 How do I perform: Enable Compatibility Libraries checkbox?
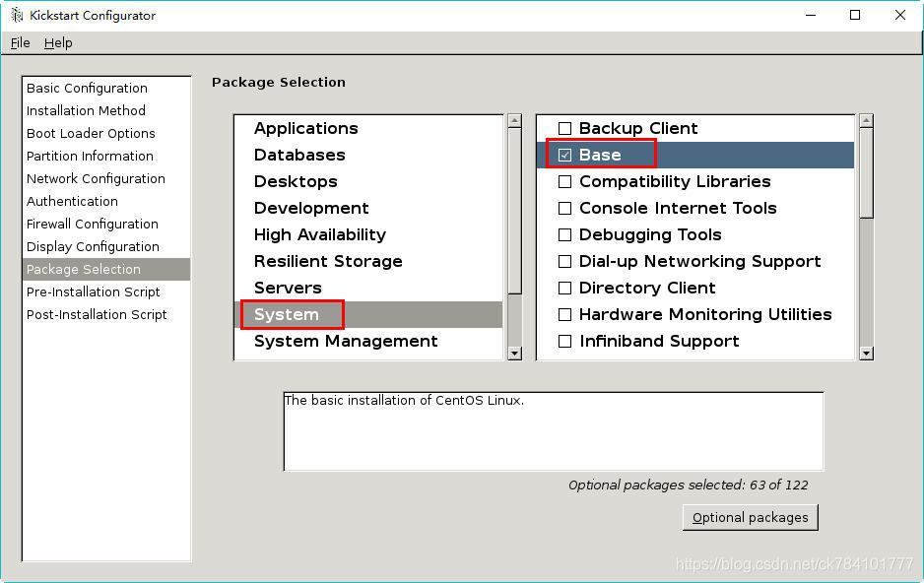pyautogui.click(x=564, y=181)
